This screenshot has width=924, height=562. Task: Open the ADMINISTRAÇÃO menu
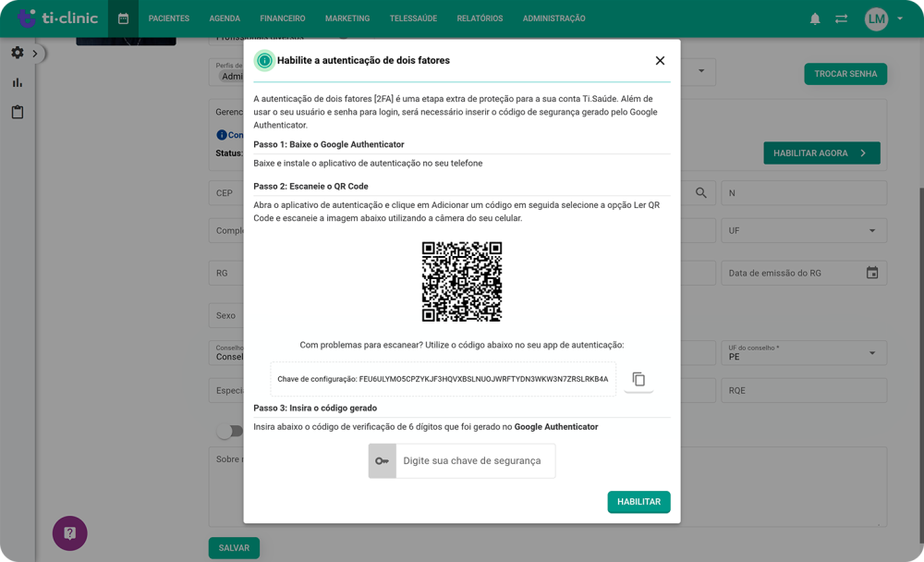(x=553, y=18)
